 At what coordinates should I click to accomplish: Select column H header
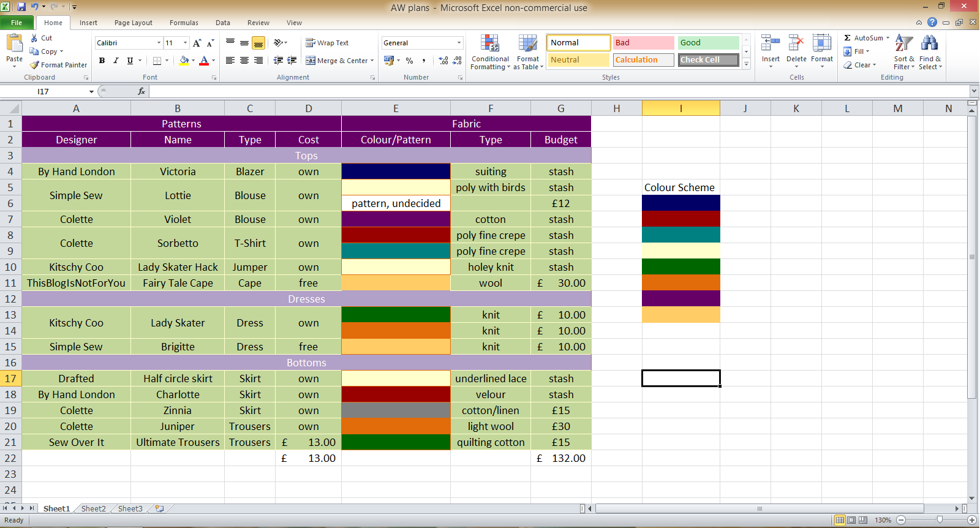[617, 108]
